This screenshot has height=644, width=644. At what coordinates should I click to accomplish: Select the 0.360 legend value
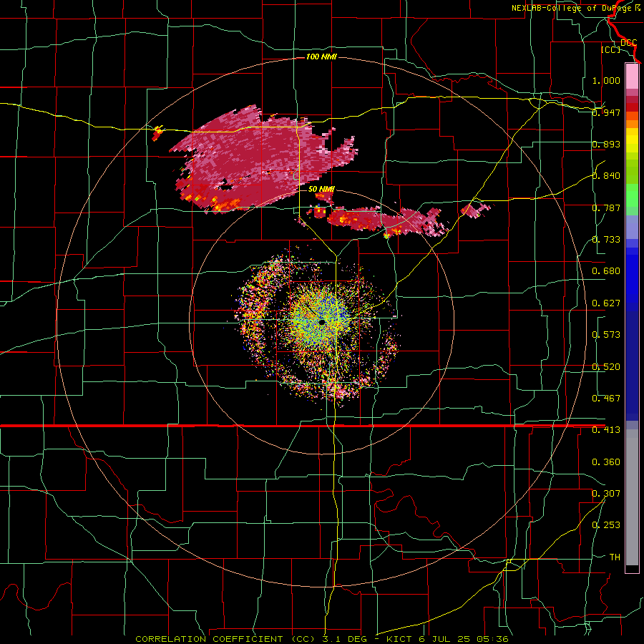606,462
